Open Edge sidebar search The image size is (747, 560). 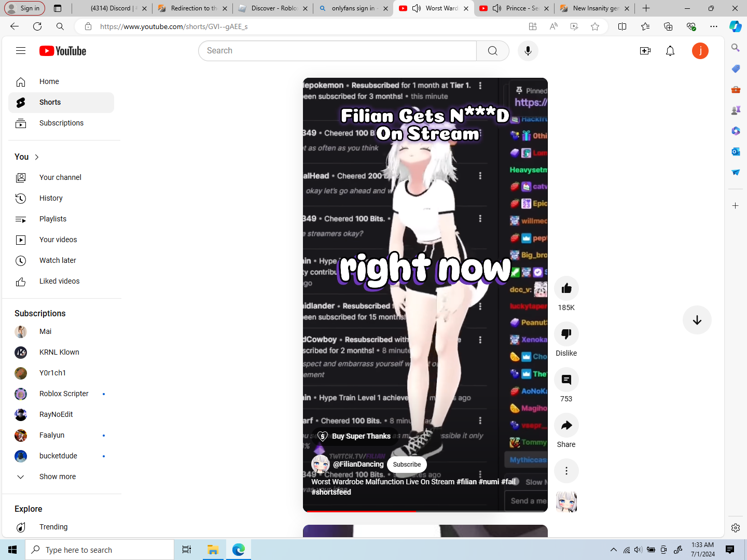(736, 48)
